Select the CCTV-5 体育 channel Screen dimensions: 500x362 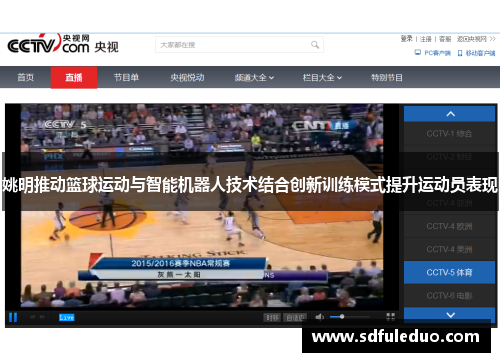(x=449, y=273)
